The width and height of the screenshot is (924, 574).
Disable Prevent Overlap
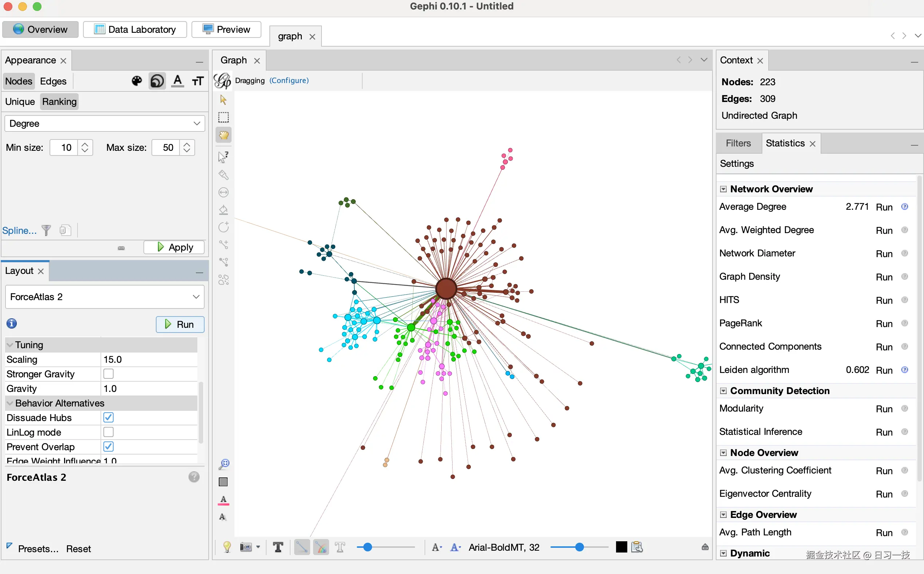click(x=108, y=447)
